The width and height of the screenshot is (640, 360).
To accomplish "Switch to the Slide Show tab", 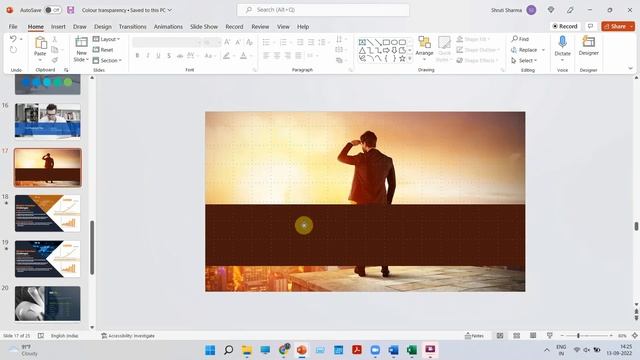I will 204,27.
